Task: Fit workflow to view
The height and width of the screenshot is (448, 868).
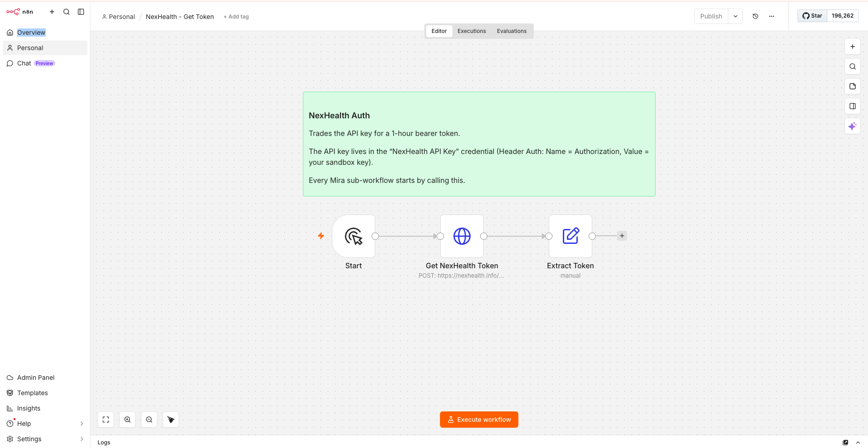Action: coord(106,420)
